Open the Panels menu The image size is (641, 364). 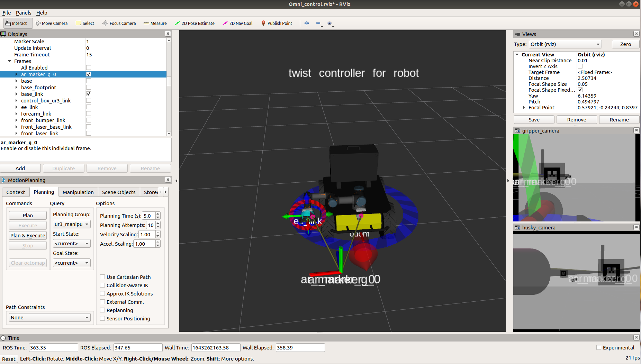(x=24, y=13)
